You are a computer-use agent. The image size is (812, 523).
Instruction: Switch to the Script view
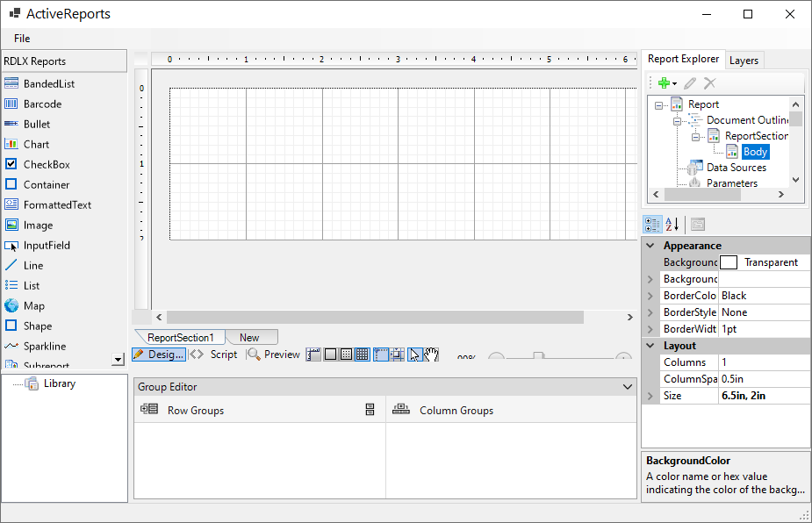point(214,355)
